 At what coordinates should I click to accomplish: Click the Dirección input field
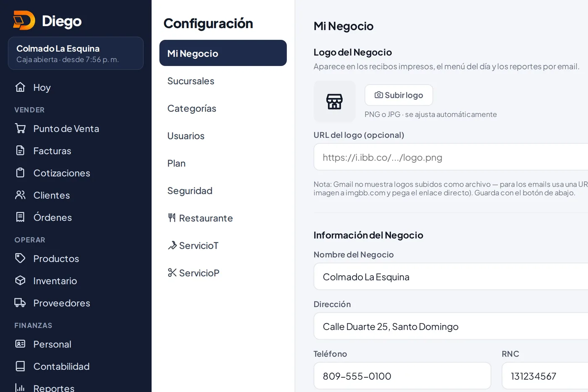tap(451, 326)
